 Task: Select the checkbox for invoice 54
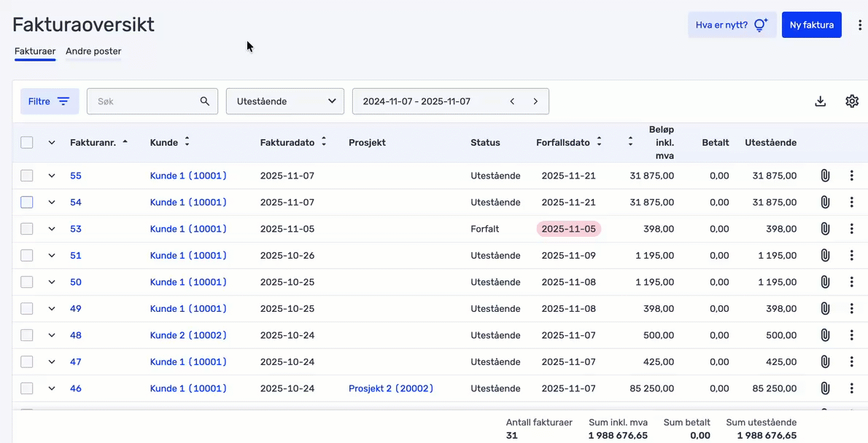pyautogui.click(x=27, y=202)
